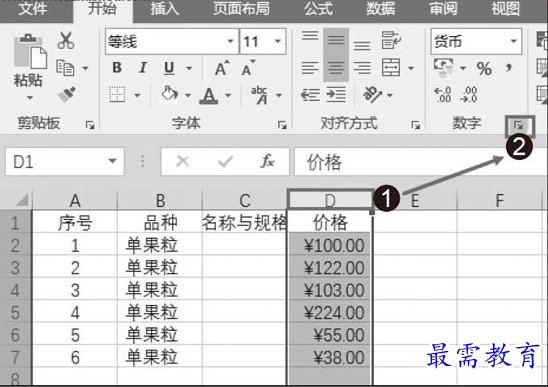This screenshot has height=387, width=548.
Task: Increase decimal places
Action: 443,95
